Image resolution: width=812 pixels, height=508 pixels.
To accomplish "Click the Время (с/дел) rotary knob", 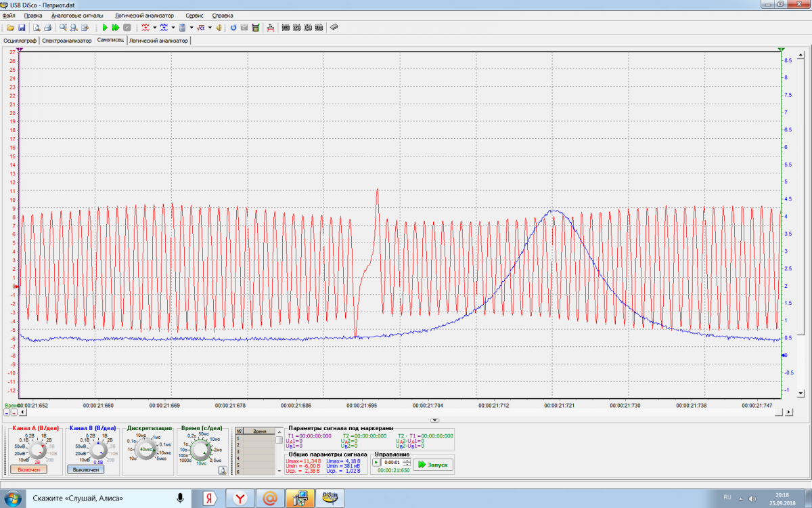I will 201,448.
